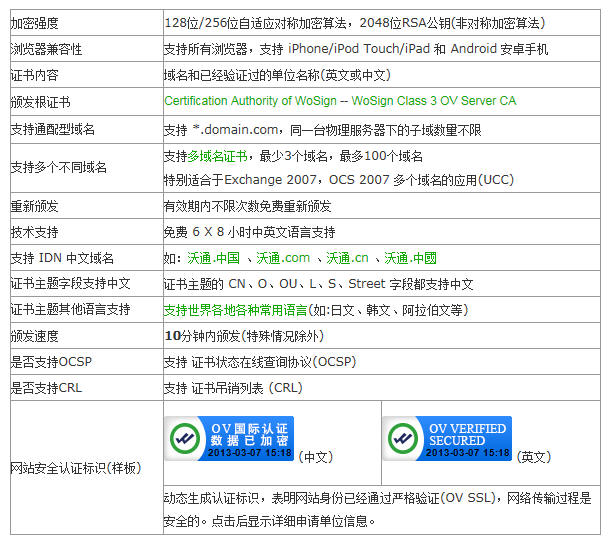Click the Chinese OV国际认证 security seal
The image size is (614, 543).
pos(229,438)
